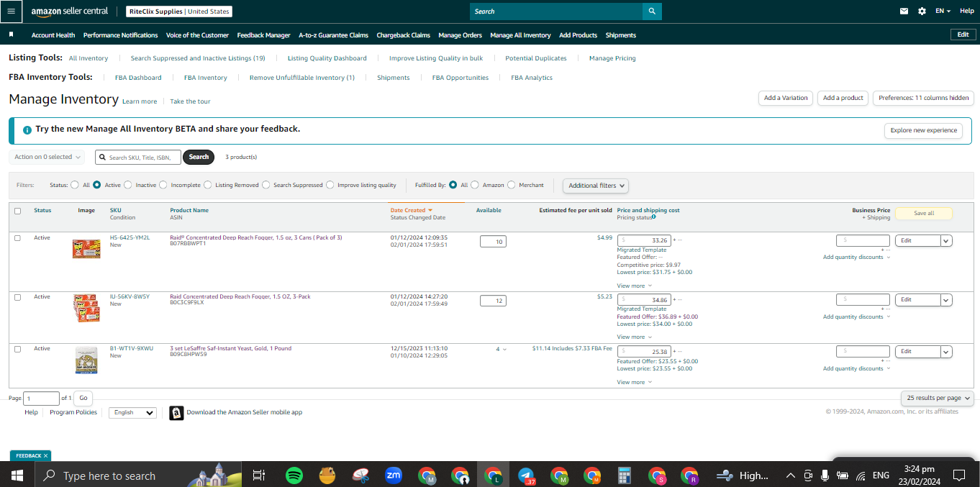The height and width of the screenshot is (487, 980).
Task: Open the Calculator from the taskbar
Action: pyautogui.click(x=625, y=475)
